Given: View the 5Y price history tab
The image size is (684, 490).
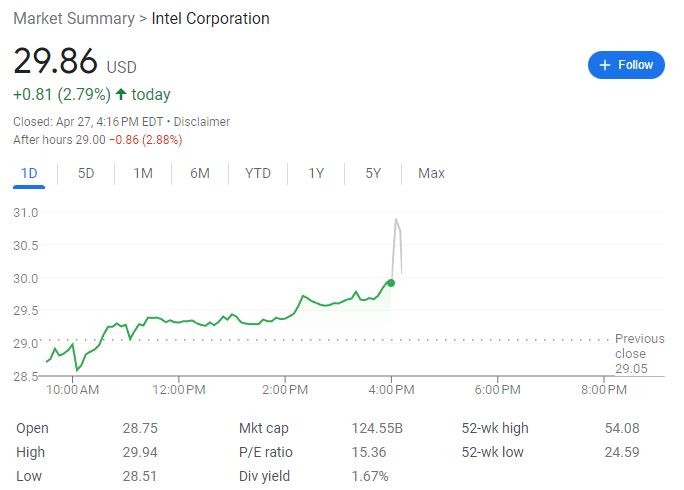Looking at the screenshot, I should pos(373,173).
